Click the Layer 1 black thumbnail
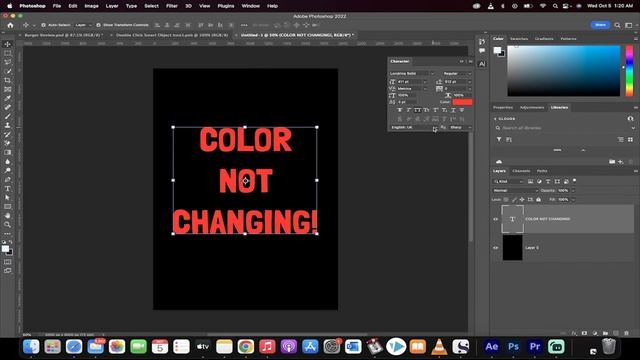 click(512, 248)
